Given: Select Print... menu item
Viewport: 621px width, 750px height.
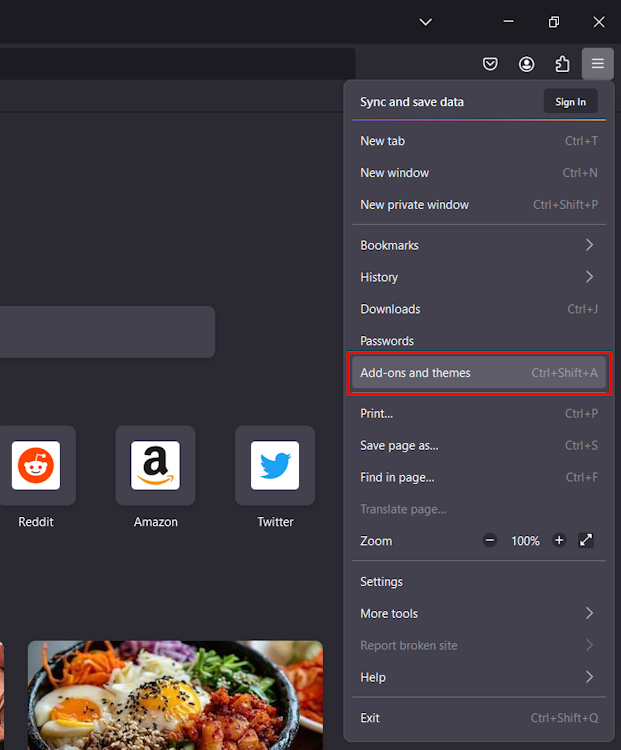Looking at the screenshot, I should click(479, 413).
